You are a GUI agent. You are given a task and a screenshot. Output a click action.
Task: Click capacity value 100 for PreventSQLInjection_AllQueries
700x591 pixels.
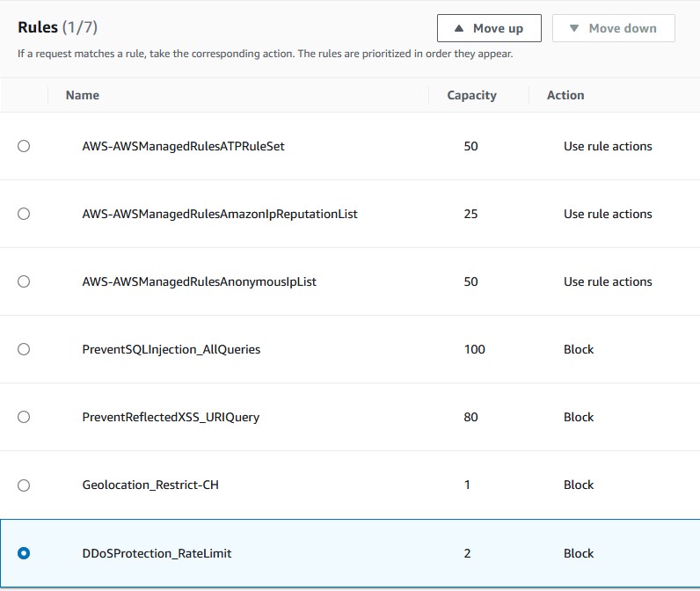tap(475, 349)
